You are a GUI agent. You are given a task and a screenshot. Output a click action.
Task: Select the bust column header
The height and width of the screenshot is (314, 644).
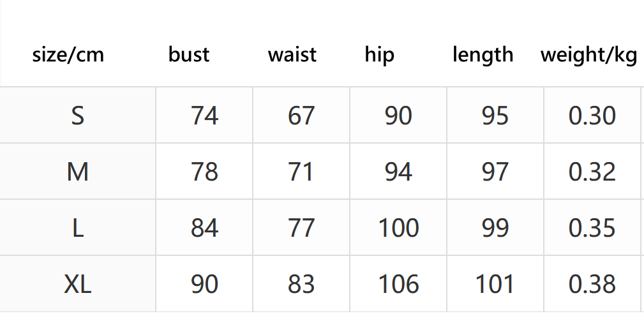coord(189,55)
